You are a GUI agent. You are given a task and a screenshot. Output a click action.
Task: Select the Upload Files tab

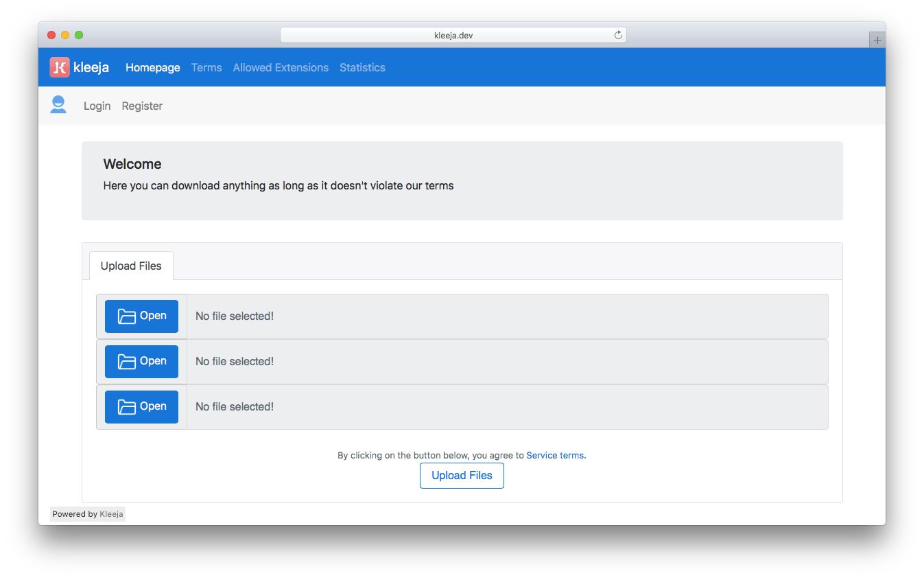point(131,266)
